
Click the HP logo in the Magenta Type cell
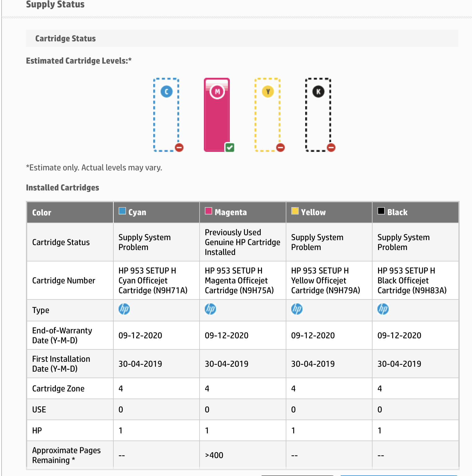tap(210, 309)
